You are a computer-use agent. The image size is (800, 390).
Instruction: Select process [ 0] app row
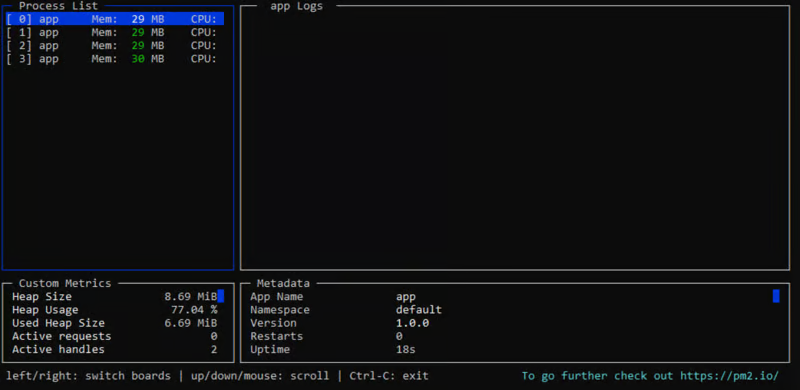[x=115, y=19]
